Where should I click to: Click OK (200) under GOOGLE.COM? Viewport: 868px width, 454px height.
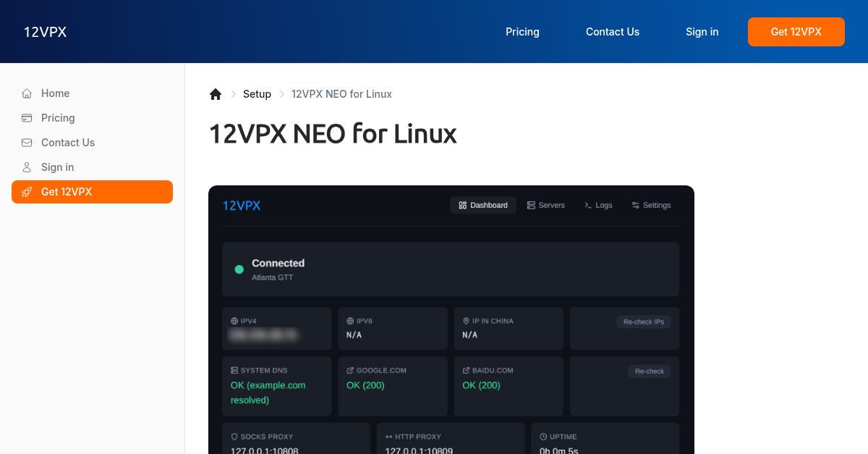tap(365, 385)
